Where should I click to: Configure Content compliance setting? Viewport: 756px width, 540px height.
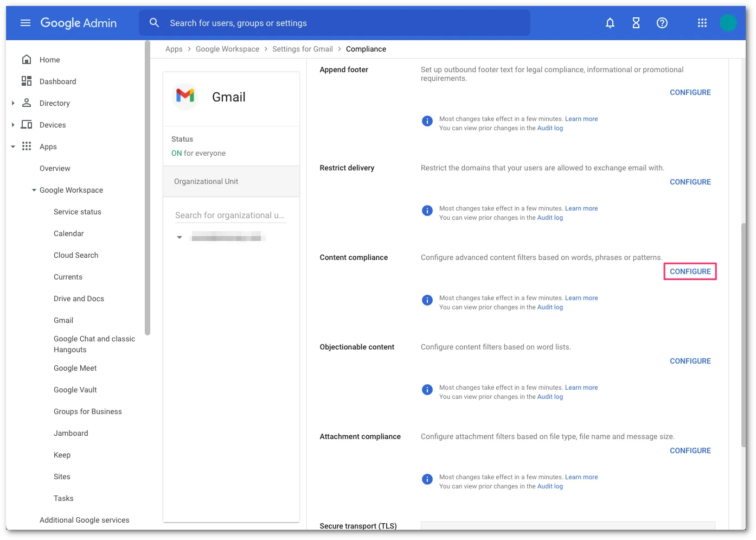click(690, 271)
